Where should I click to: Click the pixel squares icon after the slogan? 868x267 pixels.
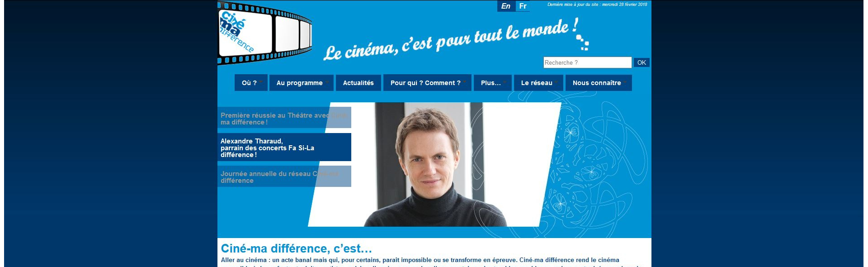(582, 42)
